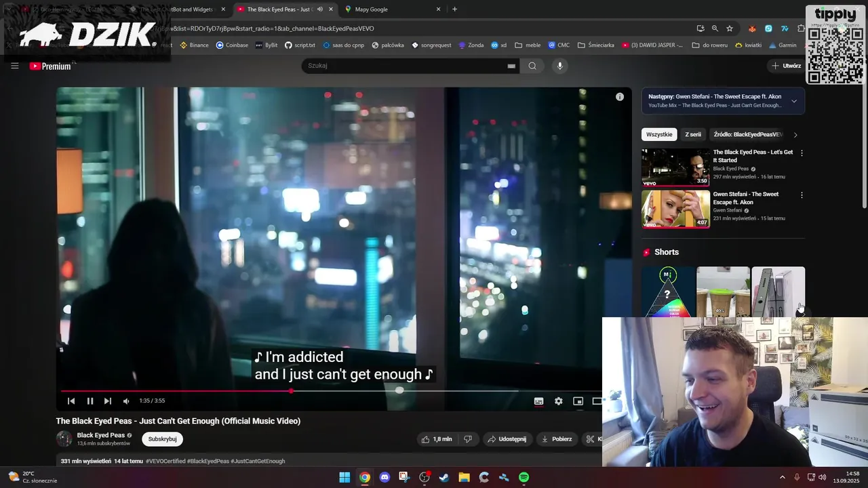Open File Explorer from the taskbar
The width and height of the screenshot is (868, 488).
(464, 477)
